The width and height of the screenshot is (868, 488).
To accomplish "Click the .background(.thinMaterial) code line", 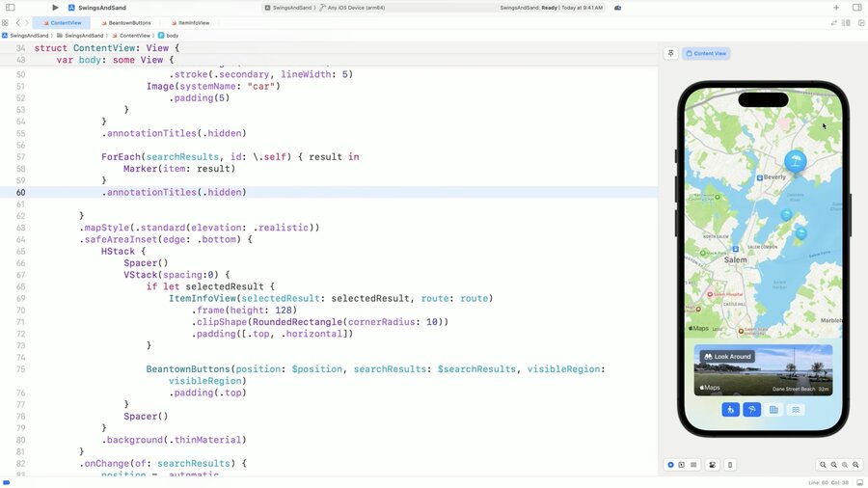I will 174,440.
